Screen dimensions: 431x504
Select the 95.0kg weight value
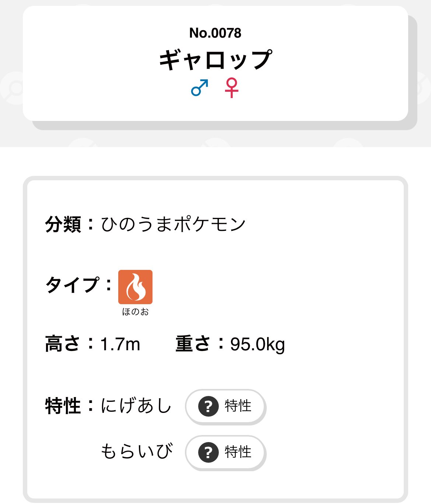coord(257,344)
